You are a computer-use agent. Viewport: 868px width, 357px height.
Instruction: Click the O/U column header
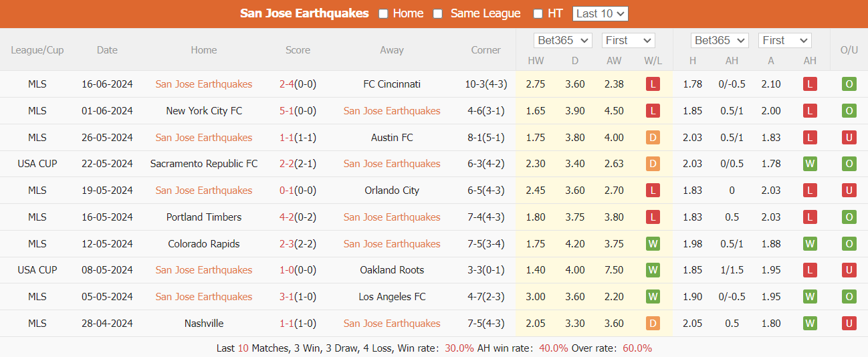click(849, 50)
